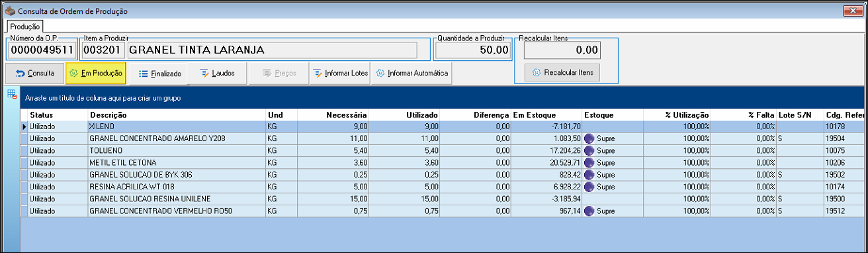Sort by the % Falta column header
The width and height of the screenshot is (868, 253).
(744, 115)
